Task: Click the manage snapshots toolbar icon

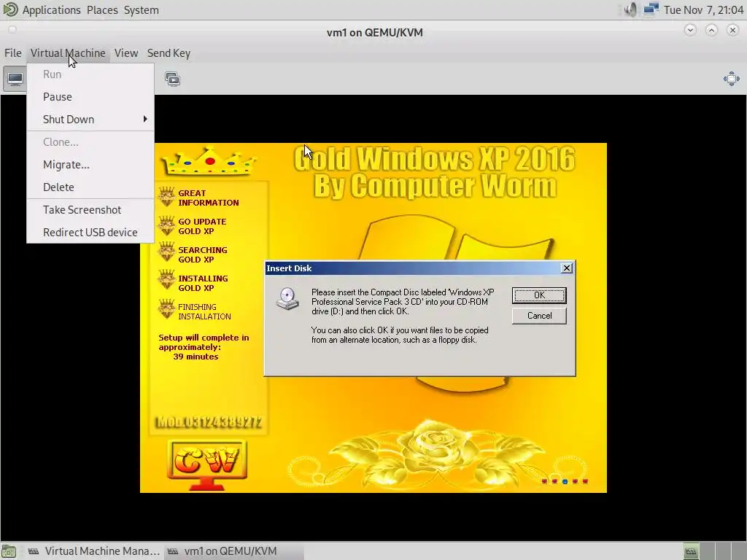Action: (172, 79)
